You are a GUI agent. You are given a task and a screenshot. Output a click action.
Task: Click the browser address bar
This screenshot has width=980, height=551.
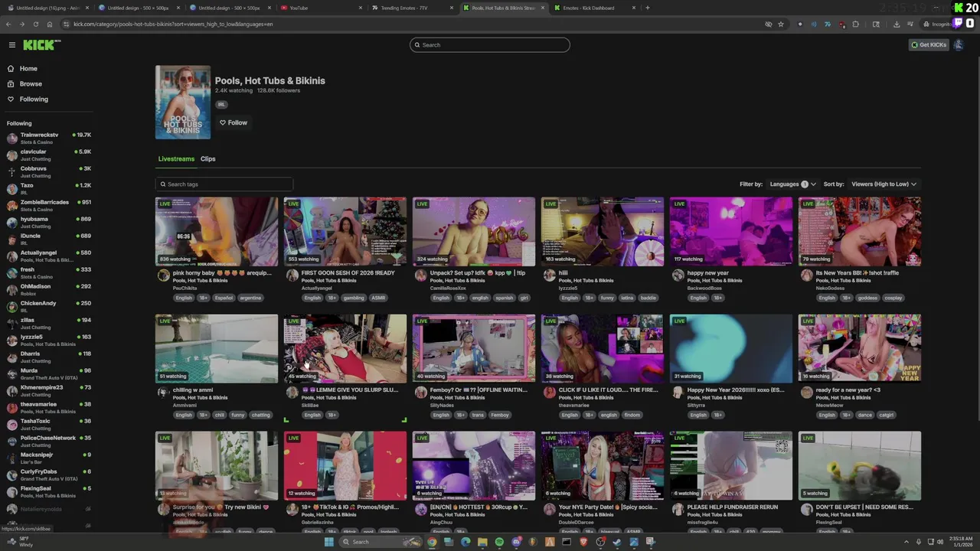click(x=413, y=24)
